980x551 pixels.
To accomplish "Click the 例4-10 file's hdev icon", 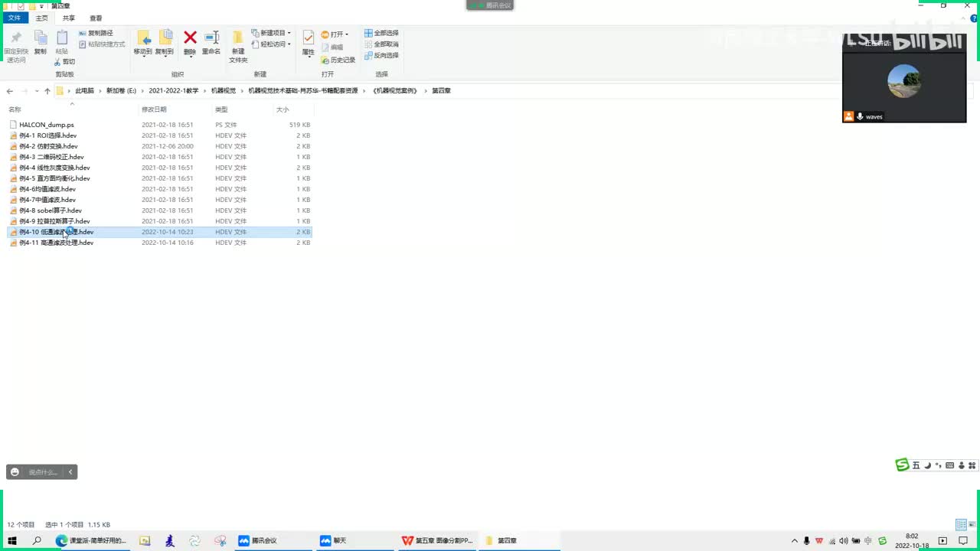I will point(13,232).
